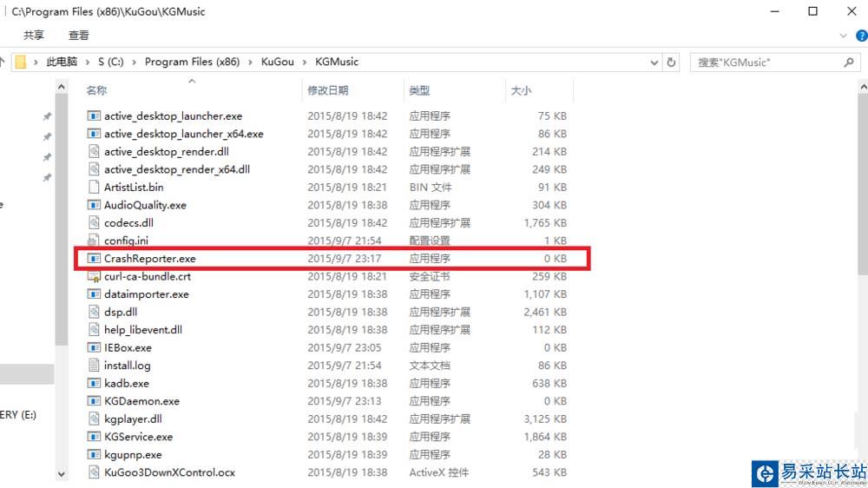The image size is (868, 488).
Task: Select the kadb.exe file name
Action: click(127, 383)
